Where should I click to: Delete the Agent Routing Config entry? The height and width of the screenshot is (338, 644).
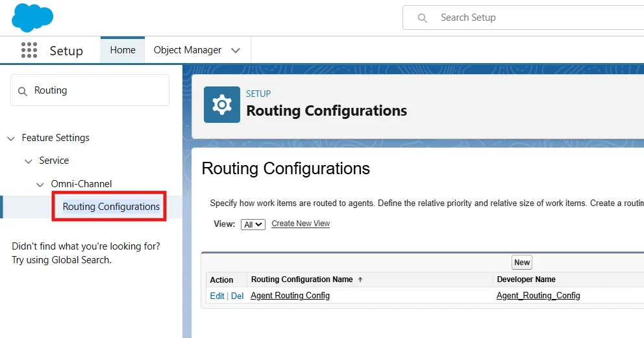[238, 296]
